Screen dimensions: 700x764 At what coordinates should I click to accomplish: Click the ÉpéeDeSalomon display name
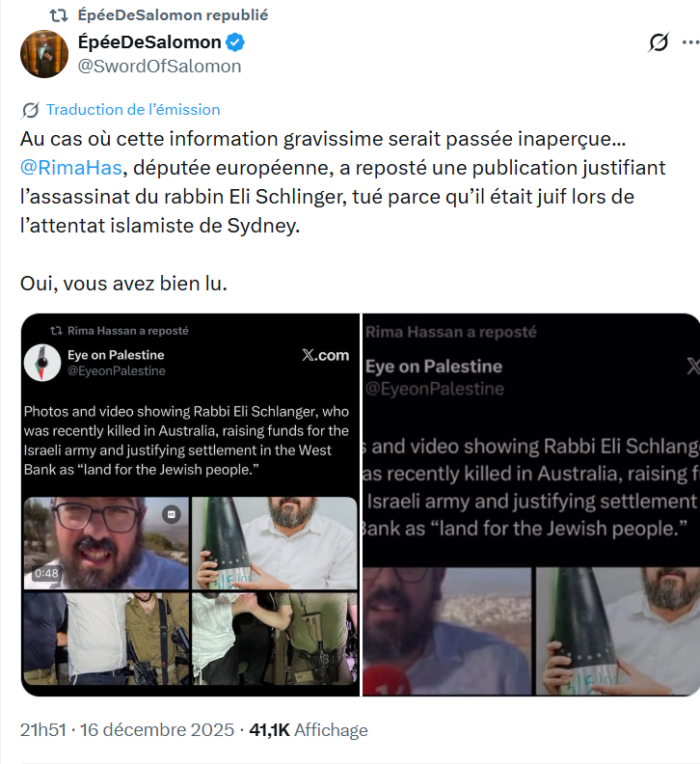[x=148, y=42]
